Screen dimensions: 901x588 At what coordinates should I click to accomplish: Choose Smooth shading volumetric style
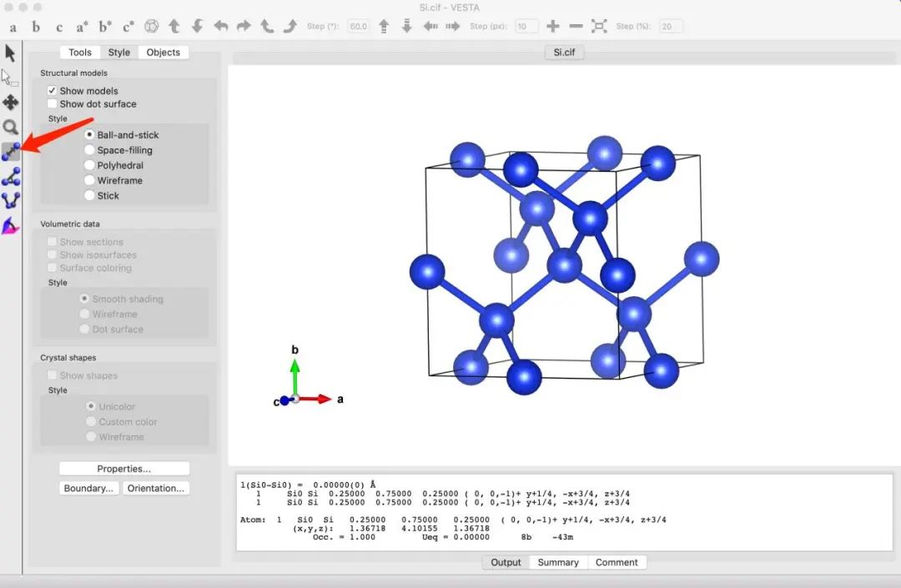84,299
